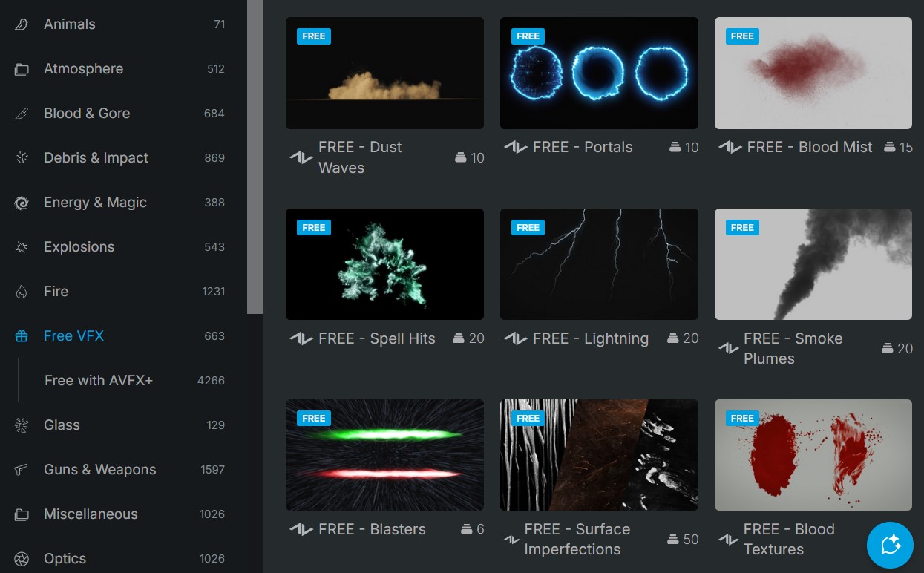Viewport: 924px width, 573px height.
Task: Click the Optics aperture icon
Action: click(22, 559)
